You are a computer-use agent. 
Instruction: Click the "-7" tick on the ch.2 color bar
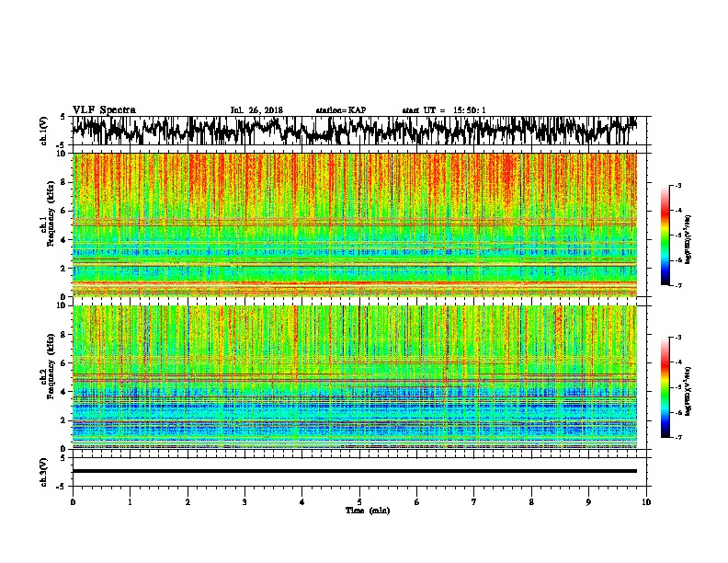pyautogui.click(x=678, y=437)
